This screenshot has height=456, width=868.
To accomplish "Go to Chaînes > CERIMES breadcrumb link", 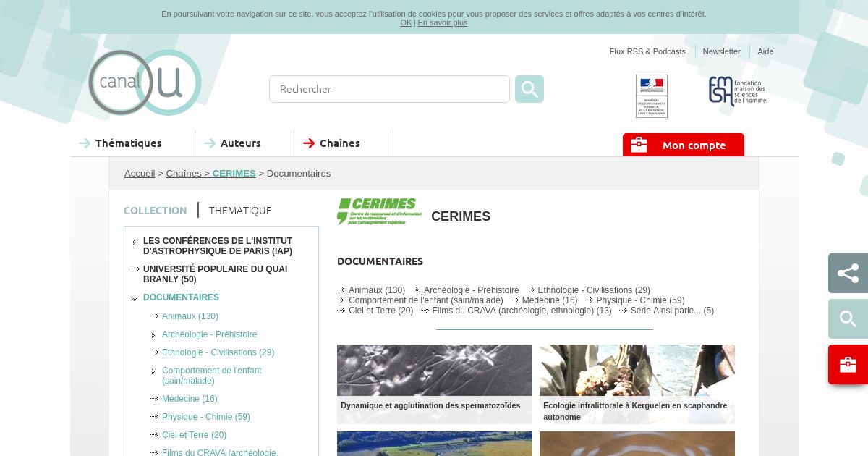I will (x=210, y=174).
